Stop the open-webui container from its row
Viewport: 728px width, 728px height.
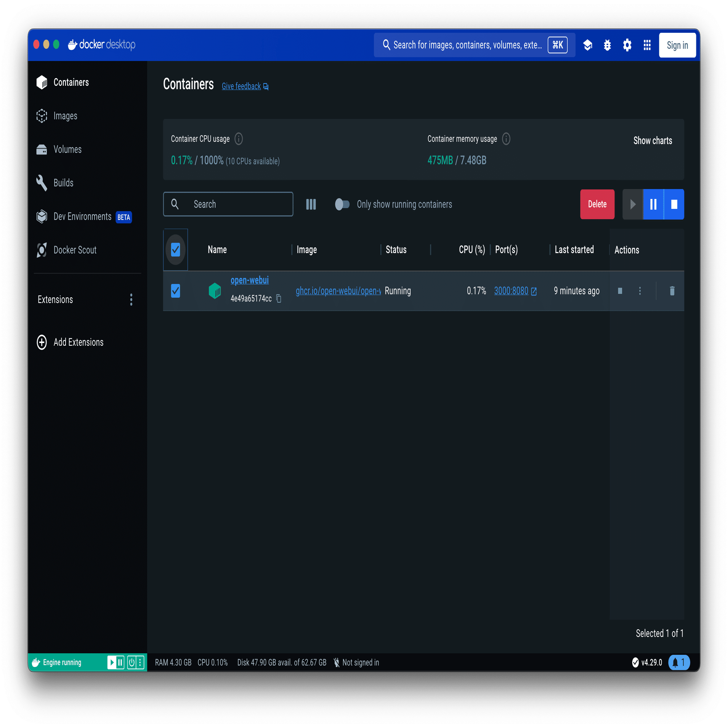click(620, 291)
